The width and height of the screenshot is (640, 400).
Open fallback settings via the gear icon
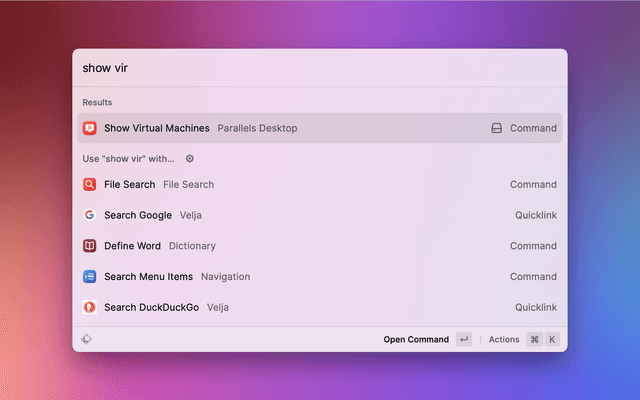(x=190, y=158)
